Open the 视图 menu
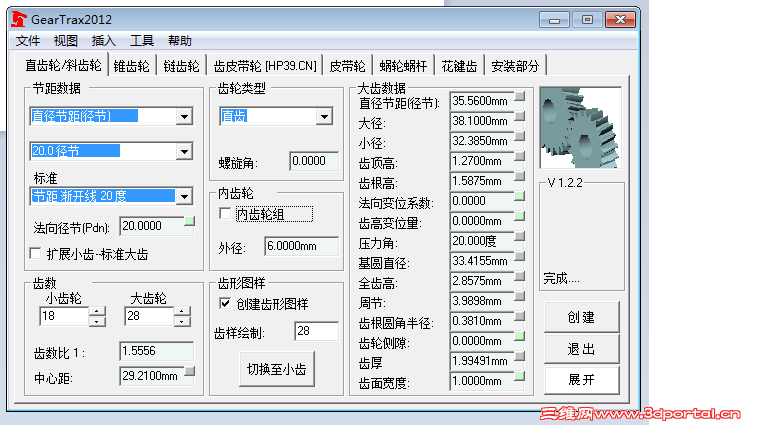760x427 pixels. [x=66, y=41]
